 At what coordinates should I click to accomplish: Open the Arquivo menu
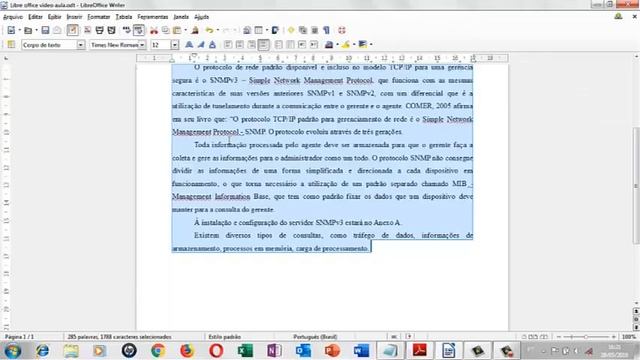13,17
